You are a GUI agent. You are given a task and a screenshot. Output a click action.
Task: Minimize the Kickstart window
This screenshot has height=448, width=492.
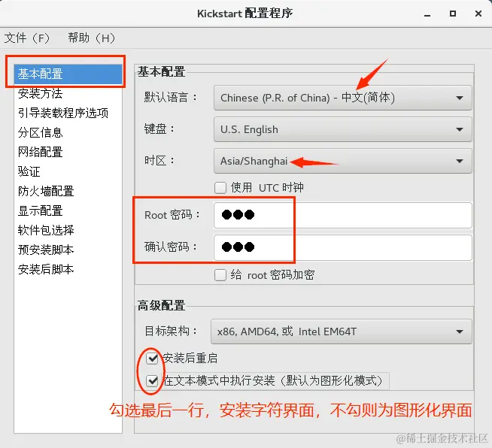click(427, 14)
